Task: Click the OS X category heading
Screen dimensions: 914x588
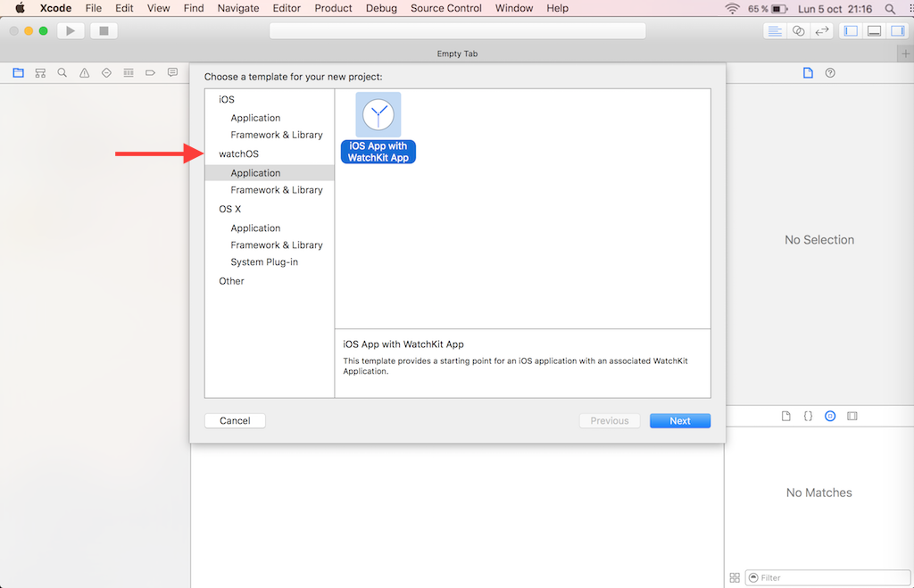Action: coord(229,209)
